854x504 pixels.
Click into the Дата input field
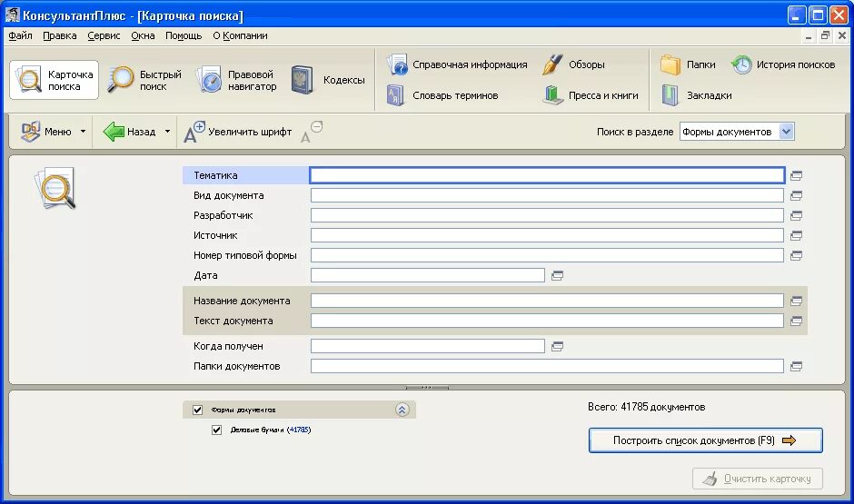click(x=428, y=275)
